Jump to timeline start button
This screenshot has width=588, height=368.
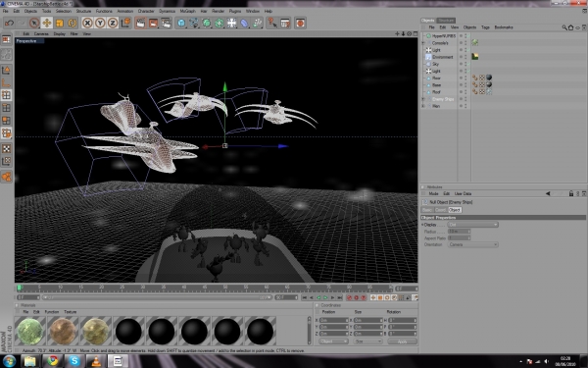[305, 297]
